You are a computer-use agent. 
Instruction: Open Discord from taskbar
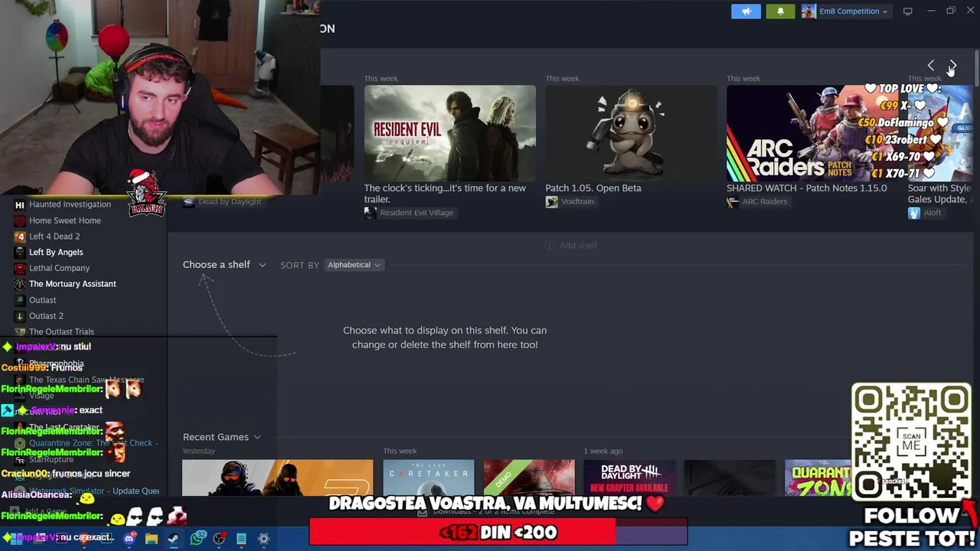point(129,539)
